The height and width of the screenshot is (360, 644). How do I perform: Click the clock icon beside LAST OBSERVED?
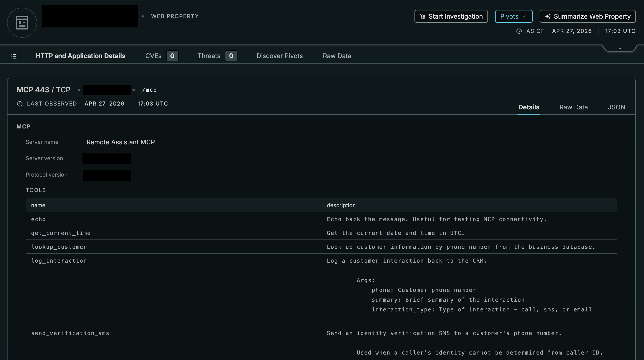(x=20, y=104)
